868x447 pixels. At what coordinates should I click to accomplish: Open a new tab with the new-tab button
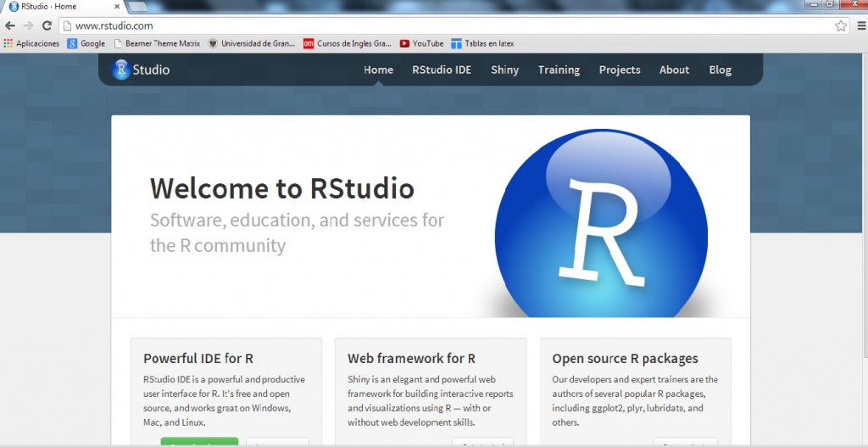point(137,7)
